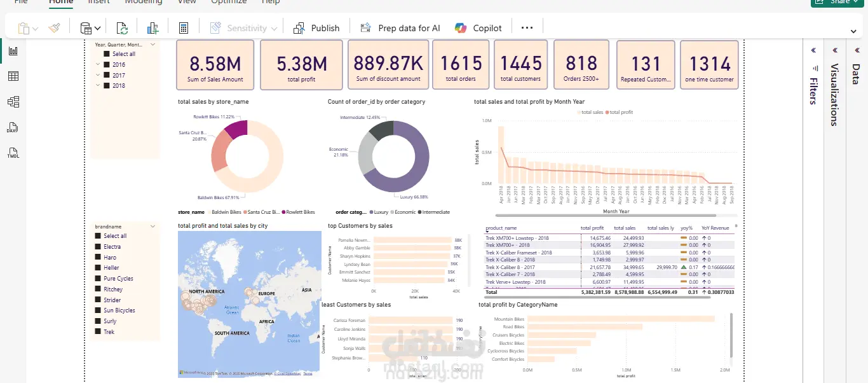Click Prep data for AI
The height and width of the screenshot is (383, 868).
pos(400,28)
